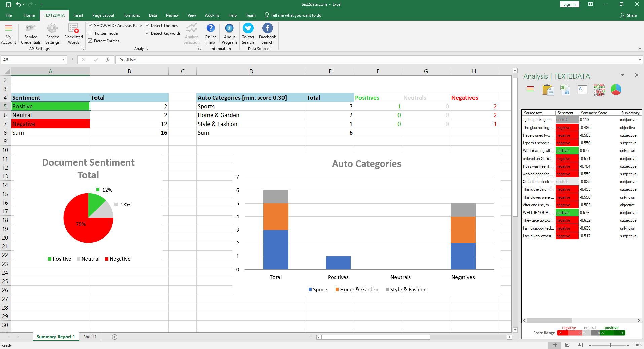
Task: Switch to the Home ribbon tab
Action: (x=29, y=15)
